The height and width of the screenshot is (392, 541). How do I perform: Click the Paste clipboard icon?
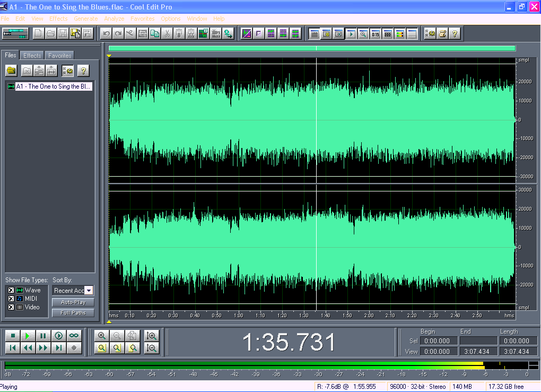(179, 33)
